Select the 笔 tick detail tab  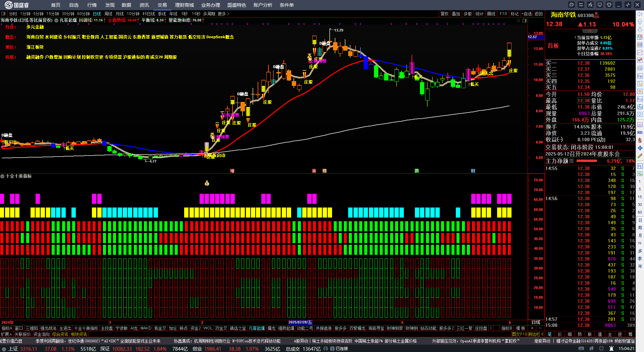click(549, 334)
